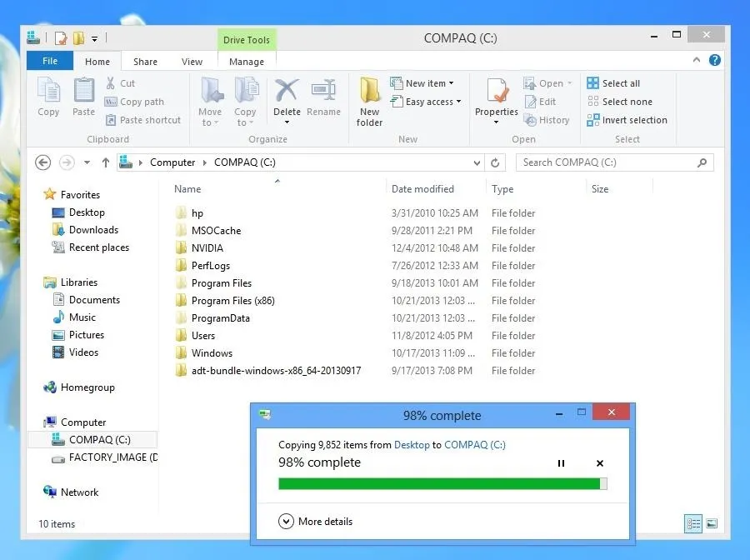Open History in the ribbon
Viewport: 750px width, 560px height.
pyautogui.click(x=547, y=120)
